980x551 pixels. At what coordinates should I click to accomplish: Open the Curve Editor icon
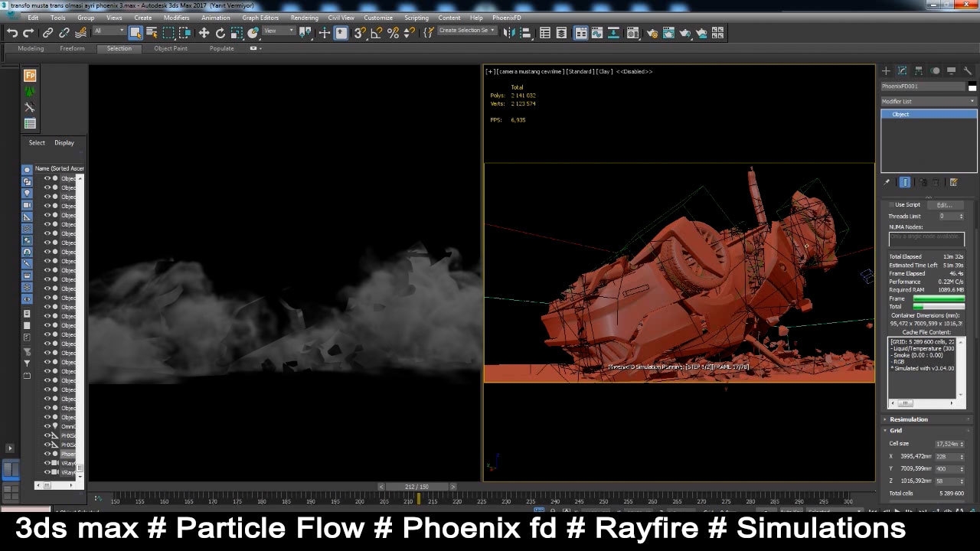point(597,33)
